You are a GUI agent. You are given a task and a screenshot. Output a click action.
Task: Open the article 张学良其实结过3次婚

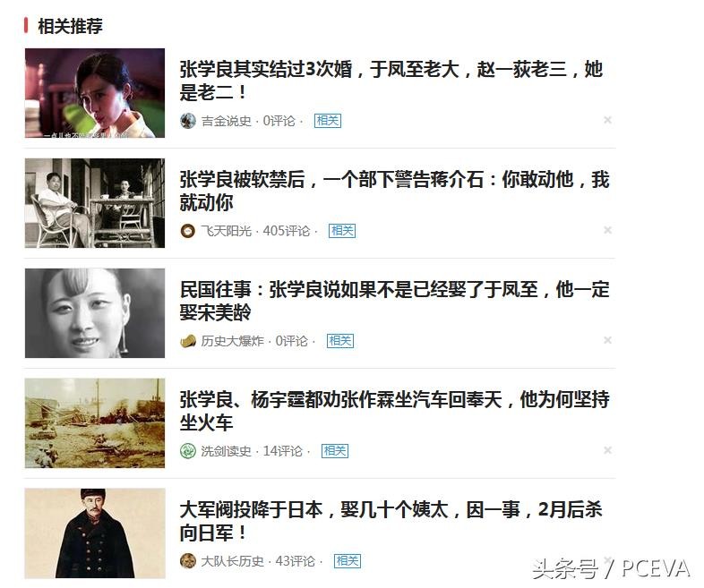391,81
